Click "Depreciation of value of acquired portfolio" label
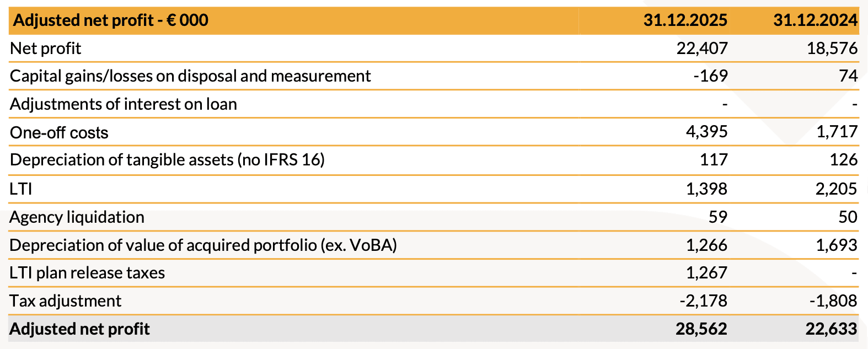Screen dimensions: 868x349 pos(203,245)
